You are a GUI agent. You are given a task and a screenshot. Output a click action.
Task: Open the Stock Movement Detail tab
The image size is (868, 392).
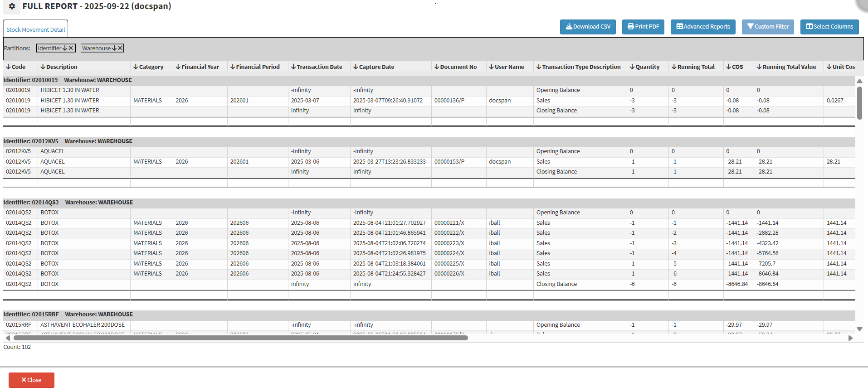click(36, 29)
